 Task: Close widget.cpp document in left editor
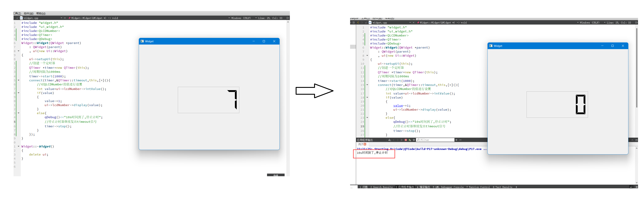pos(65,18)
